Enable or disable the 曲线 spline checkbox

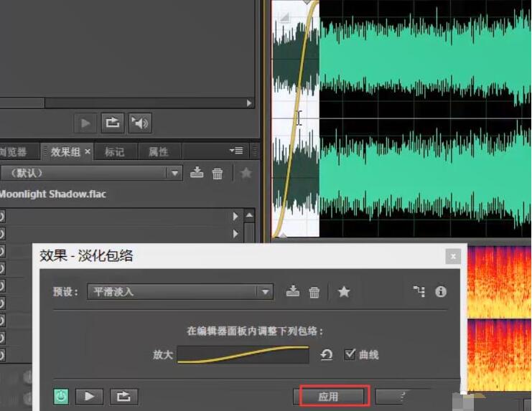(350, 354)
